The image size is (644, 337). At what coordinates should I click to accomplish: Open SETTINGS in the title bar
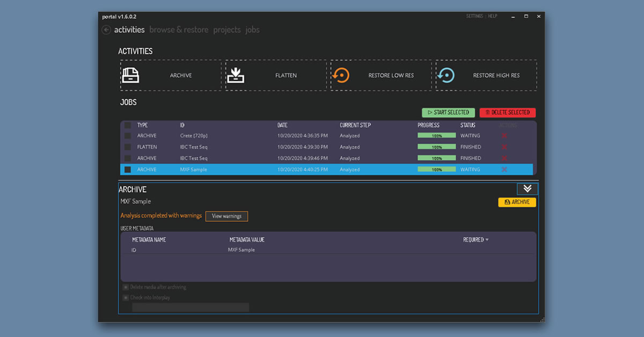click(474, 17)
